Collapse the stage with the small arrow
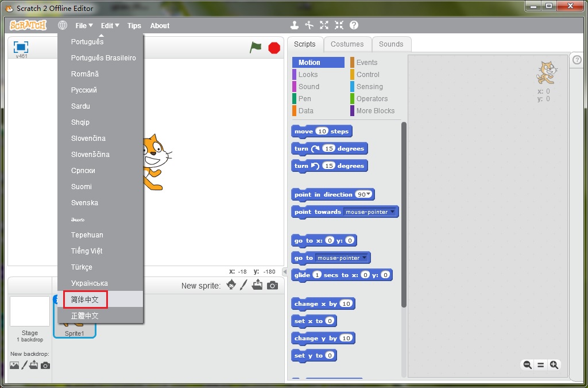Screen dimensions: 588x388 pyautogui.click(x=284, y=272)
